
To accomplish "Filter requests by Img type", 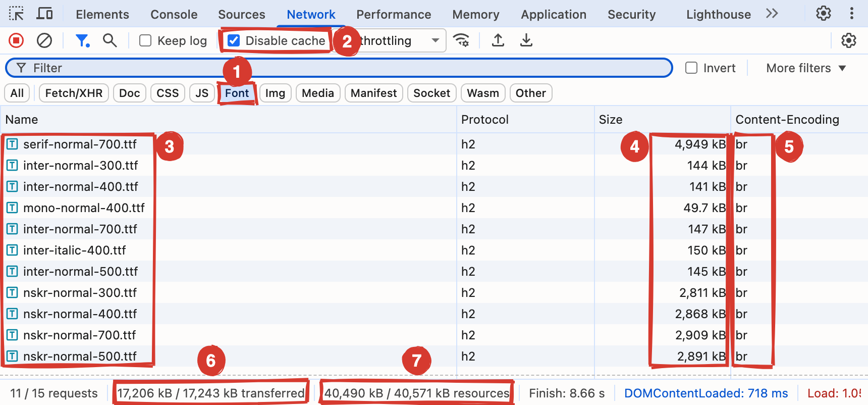I will 275,93.
